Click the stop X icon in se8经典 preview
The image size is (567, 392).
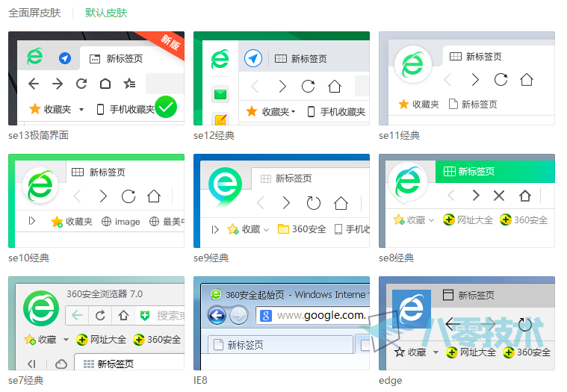click(499, 196)
